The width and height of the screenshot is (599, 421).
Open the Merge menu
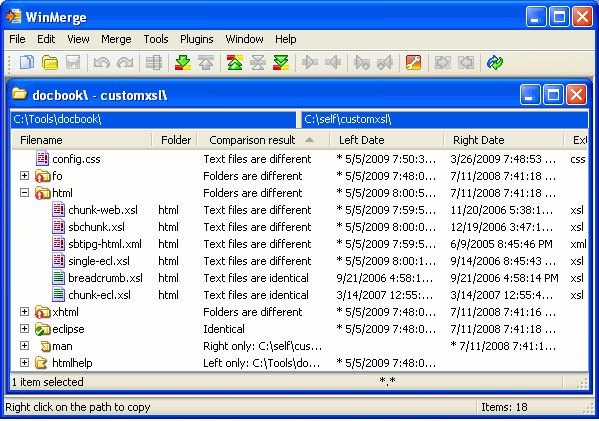click(116, 39)
